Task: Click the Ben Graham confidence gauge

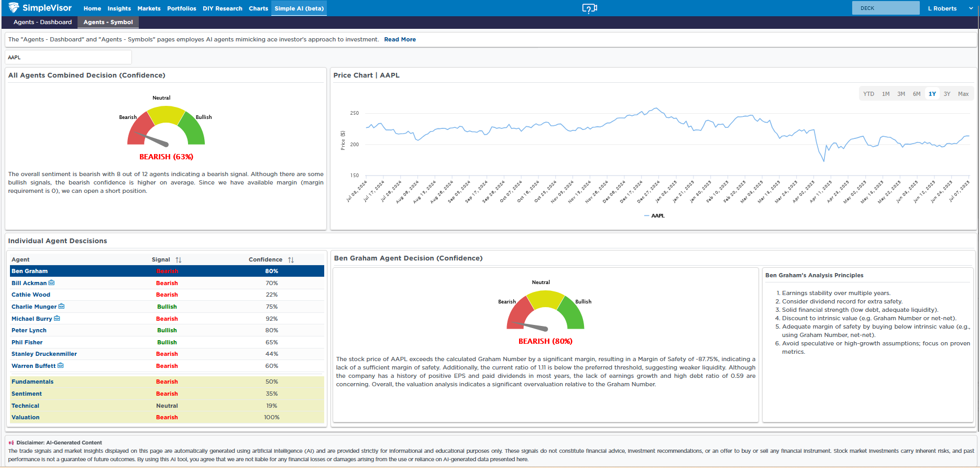Action: [545, 310]
